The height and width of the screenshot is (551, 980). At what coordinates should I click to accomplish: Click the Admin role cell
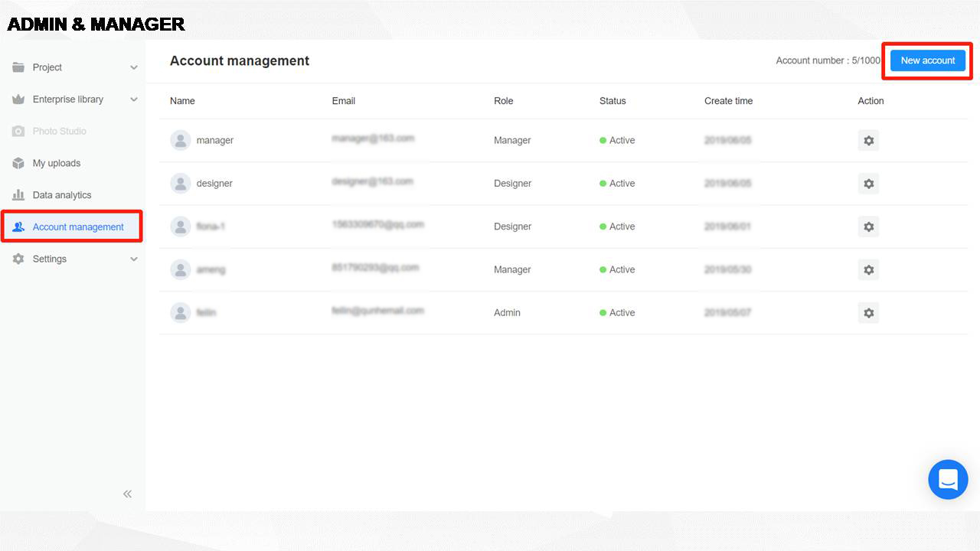pos(507,313)
